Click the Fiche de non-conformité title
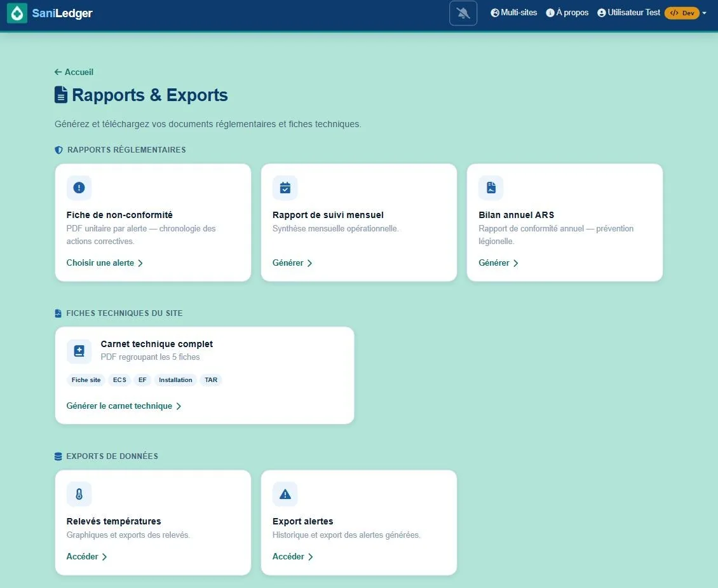The height and width of the screenshot is (588, 718). (x=119, y=215)
